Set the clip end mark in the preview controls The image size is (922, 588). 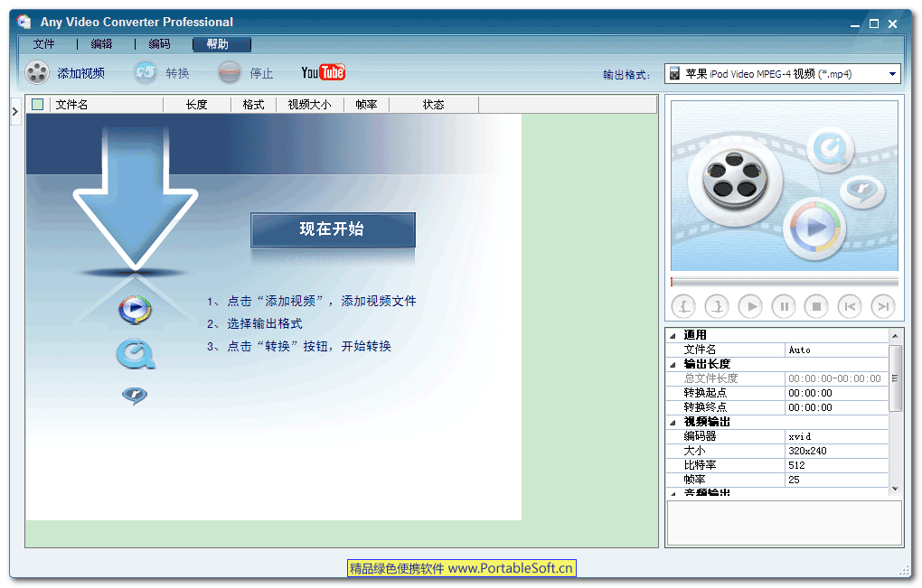[x=717, y=306]
